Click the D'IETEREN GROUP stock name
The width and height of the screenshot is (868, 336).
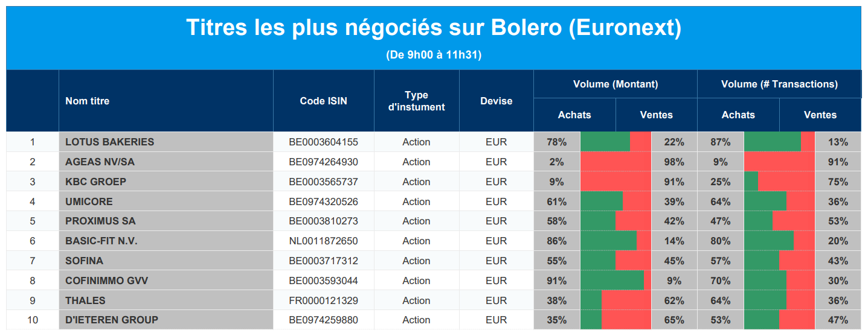tap(111, 320)
